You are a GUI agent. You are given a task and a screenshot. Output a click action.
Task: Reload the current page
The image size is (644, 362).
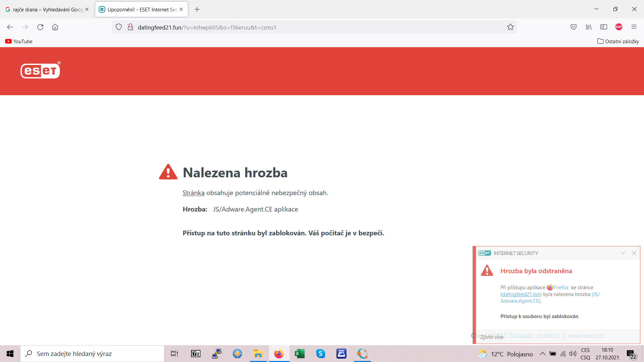(40, 27)
